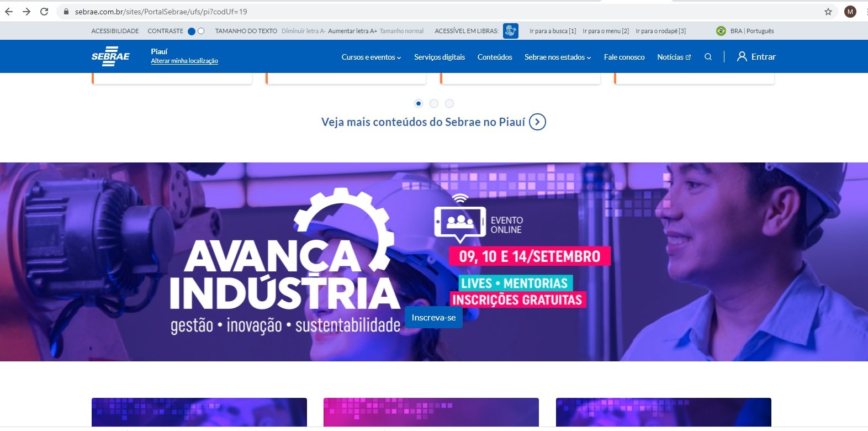Click the Inscreva-se button on banner
The image size is (868, 431).
pyautogui.click(x=433, y=317)
